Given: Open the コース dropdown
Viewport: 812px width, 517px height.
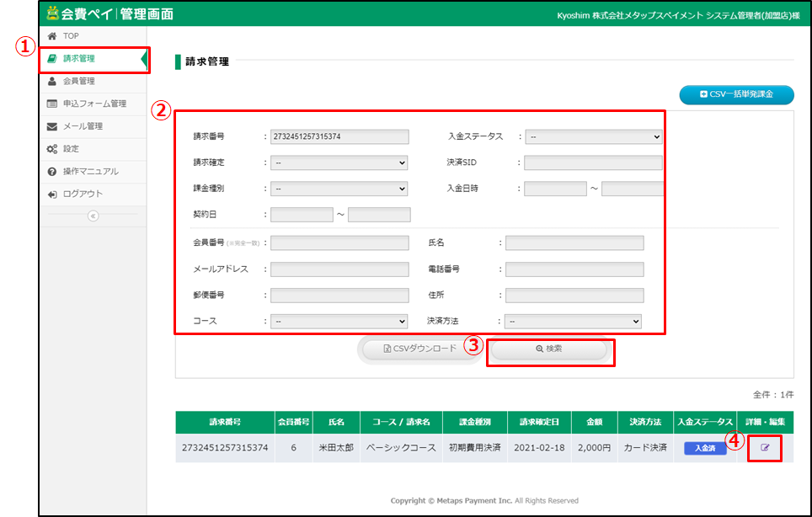Looking at the screenshot, I should click(339, 321).
